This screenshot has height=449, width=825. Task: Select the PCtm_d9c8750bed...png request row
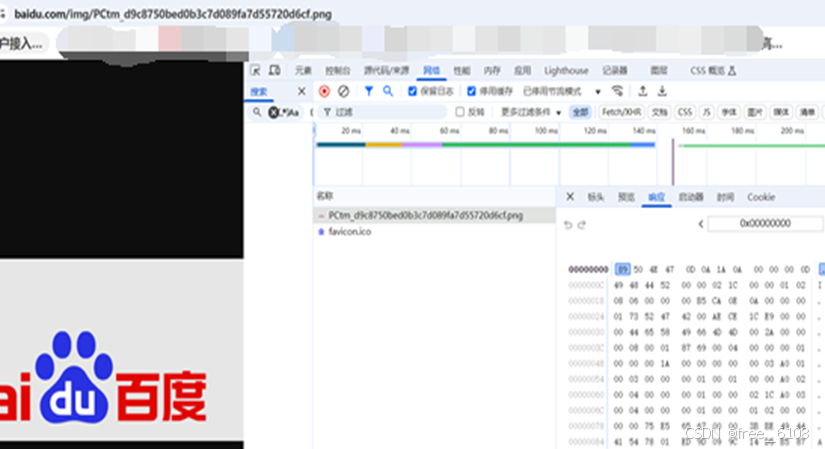point(435,215)
